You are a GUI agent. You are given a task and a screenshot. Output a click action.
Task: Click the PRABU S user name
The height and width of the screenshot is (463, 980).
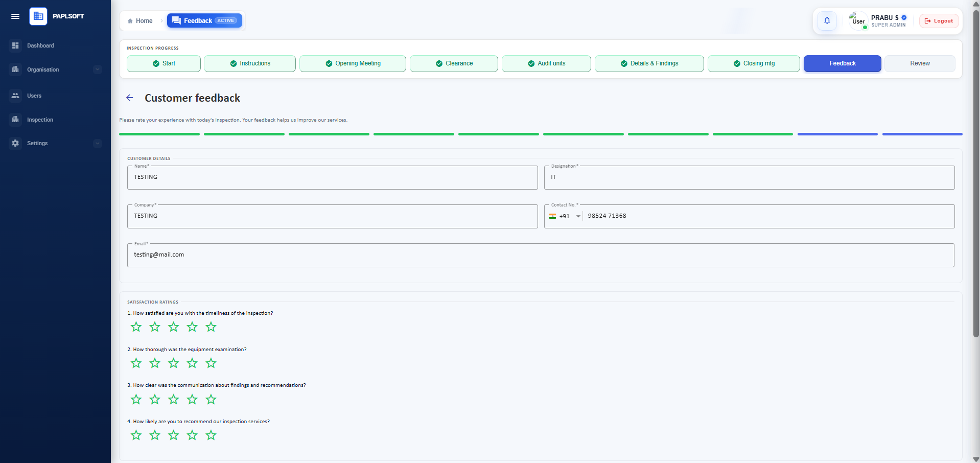[885, 17]
